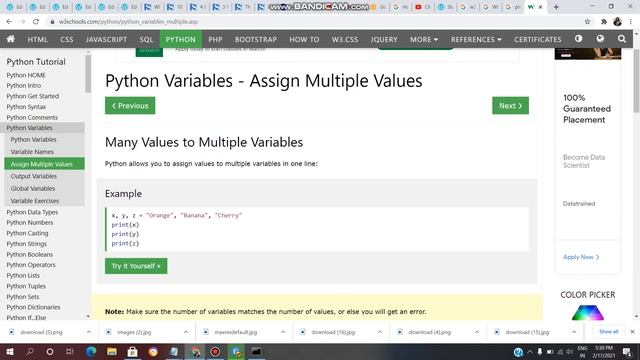Bookmark this page with the star icon
The image size is (640, 360).
[587, 22]
